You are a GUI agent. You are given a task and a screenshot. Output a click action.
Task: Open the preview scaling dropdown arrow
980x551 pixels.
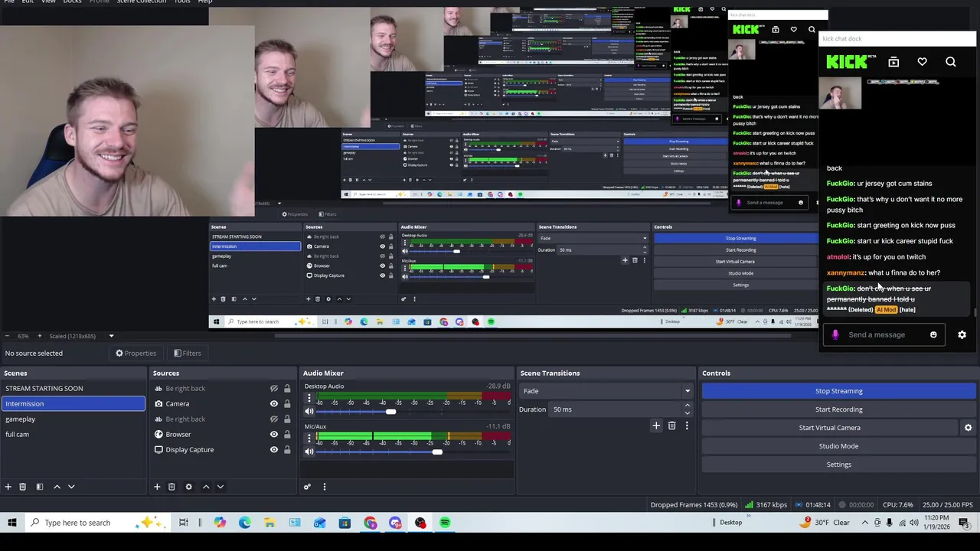[x=111, y=336]
